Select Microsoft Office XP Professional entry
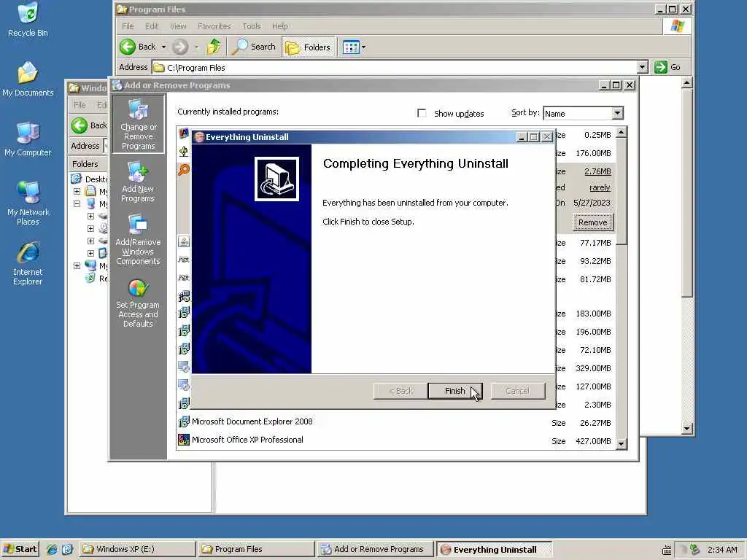This screenshot has width=747, height=560. coord(247,440)
